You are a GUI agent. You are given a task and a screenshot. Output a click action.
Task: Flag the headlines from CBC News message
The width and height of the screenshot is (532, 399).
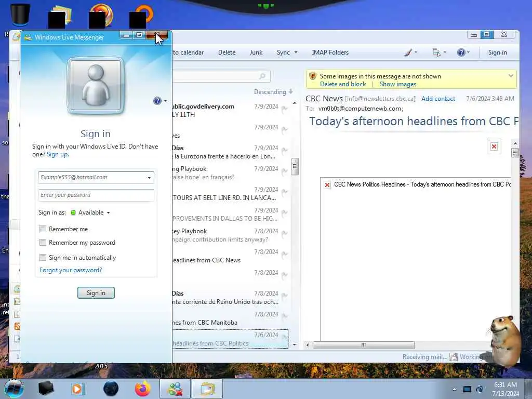pos(284,254)
